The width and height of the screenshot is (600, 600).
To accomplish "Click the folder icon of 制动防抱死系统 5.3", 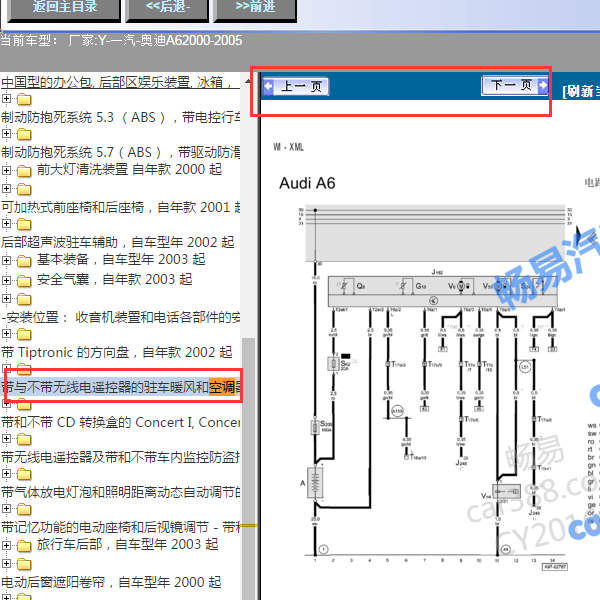I will pyautogui.click(x=24, y=99).
